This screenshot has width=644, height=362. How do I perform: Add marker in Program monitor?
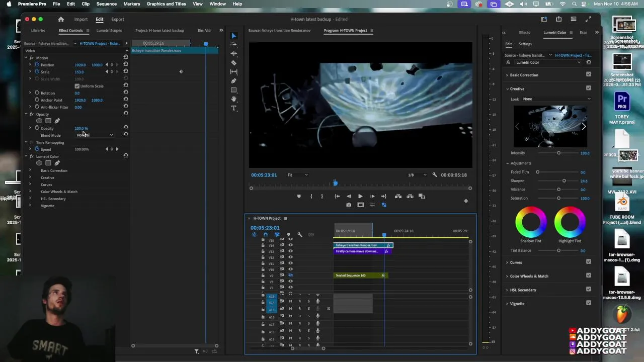(x=299, y=196)
